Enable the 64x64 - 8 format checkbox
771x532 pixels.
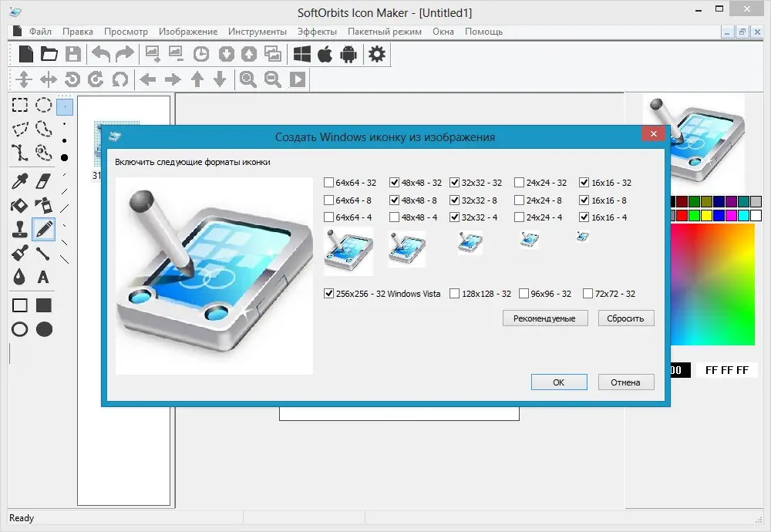(329, 200)
